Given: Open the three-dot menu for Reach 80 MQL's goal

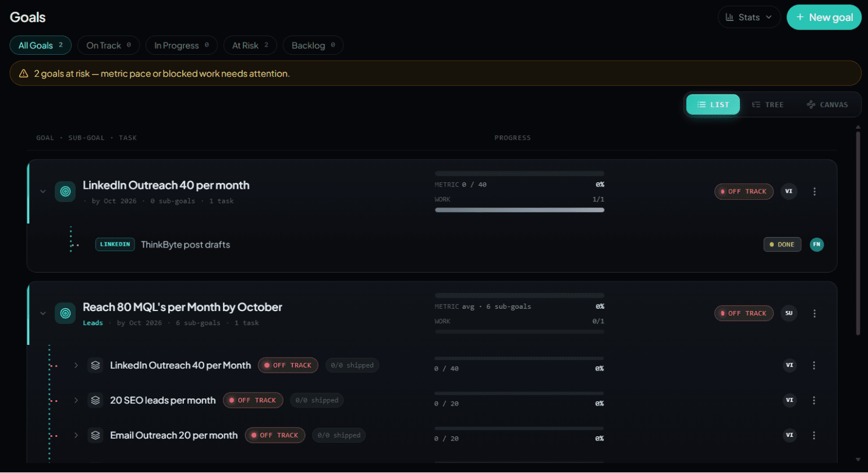Looking at the screenshot, I should (x=814, y=313).
